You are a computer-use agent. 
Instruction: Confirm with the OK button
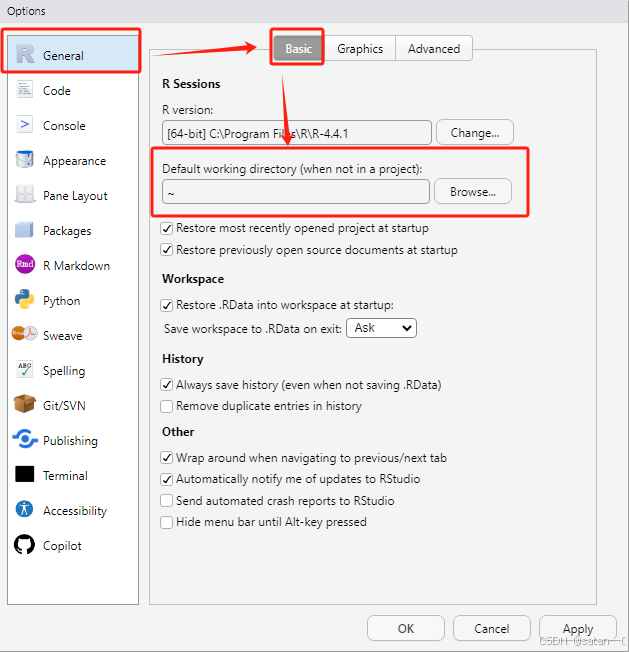(x=406, y=628)
